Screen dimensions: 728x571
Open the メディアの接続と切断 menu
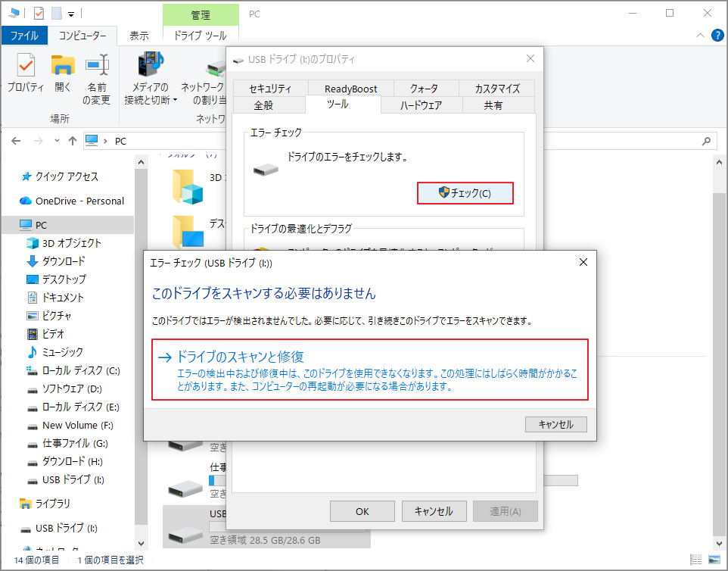point(151,78)
